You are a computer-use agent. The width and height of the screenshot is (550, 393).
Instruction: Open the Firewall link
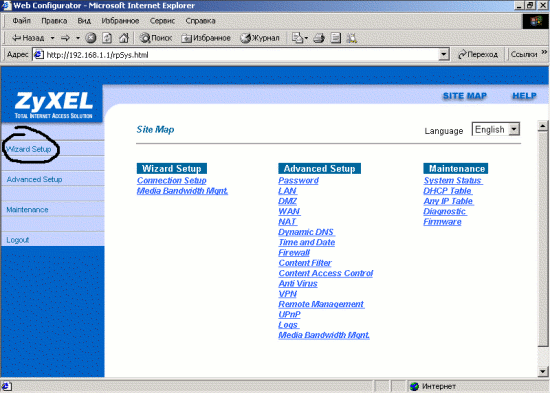coord(294,253)
